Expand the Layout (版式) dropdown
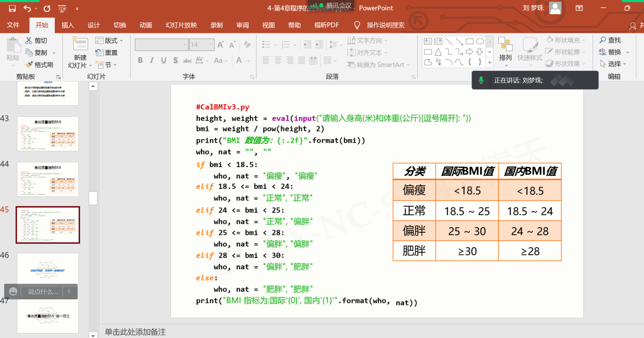The height and width of the screenshot is (338, 644). coord(111,40)
